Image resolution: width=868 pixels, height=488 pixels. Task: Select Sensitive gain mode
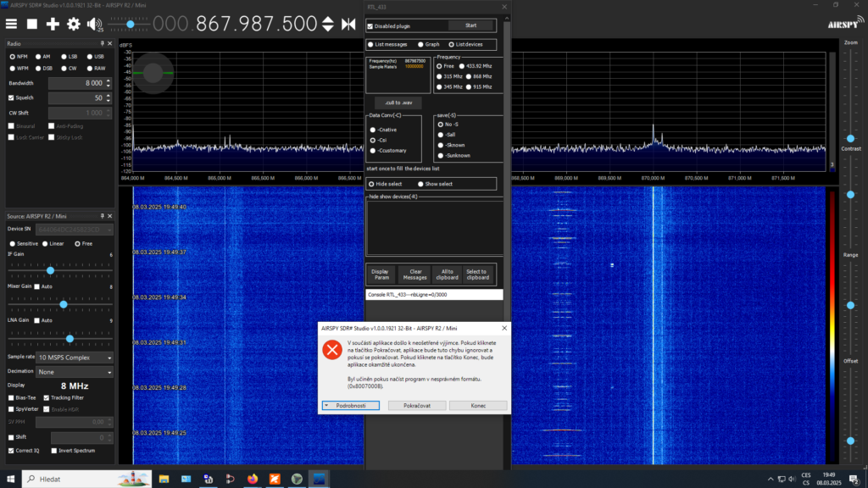12,244
